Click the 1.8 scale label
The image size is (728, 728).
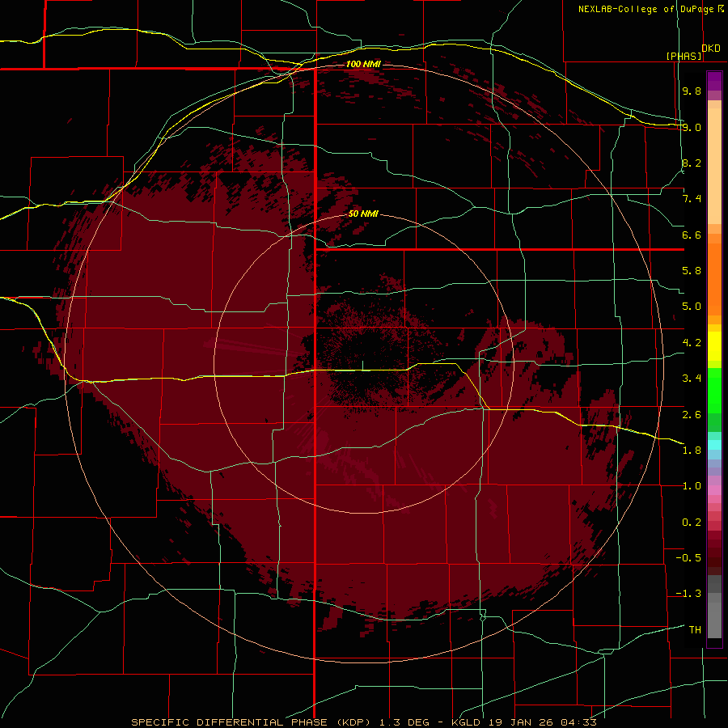(x=692, y=451)
